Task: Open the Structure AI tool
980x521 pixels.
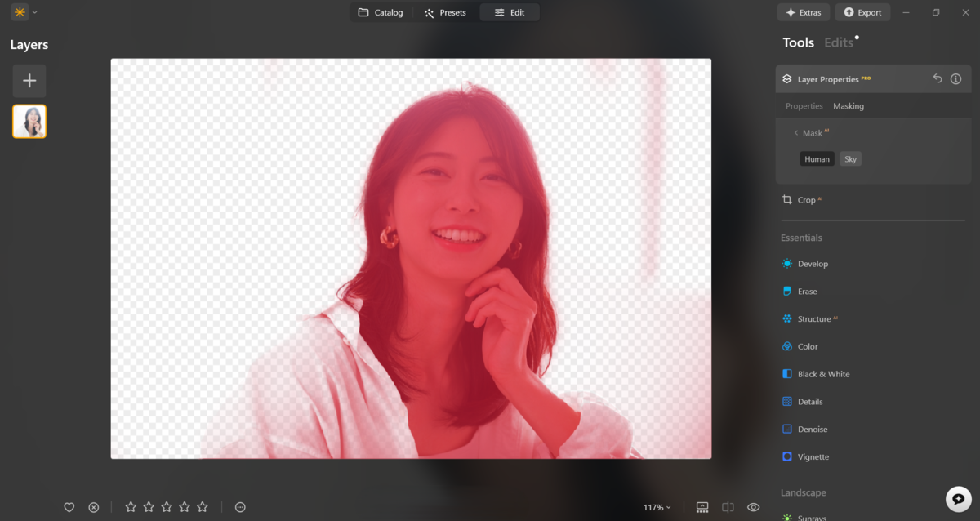Action: pos(817,318)
